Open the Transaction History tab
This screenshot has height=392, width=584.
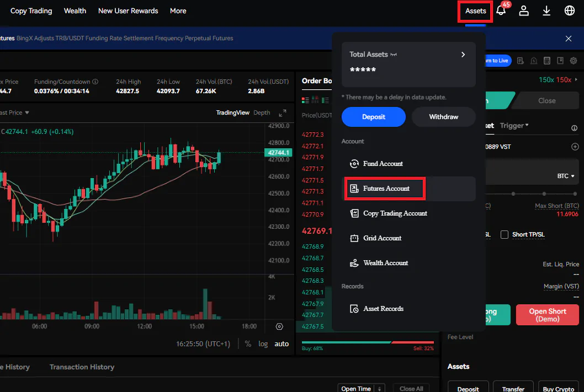click(x=82, y=367)
